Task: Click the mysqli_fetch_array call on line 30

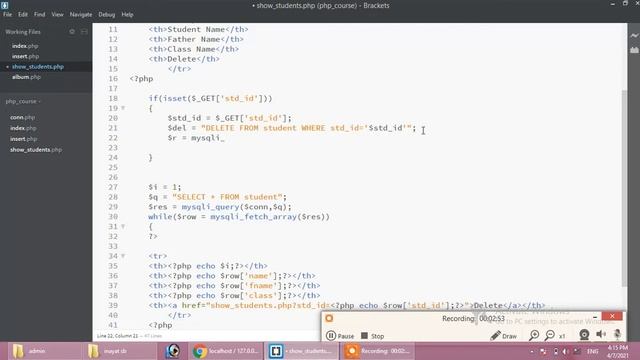Action: [253, 217]
